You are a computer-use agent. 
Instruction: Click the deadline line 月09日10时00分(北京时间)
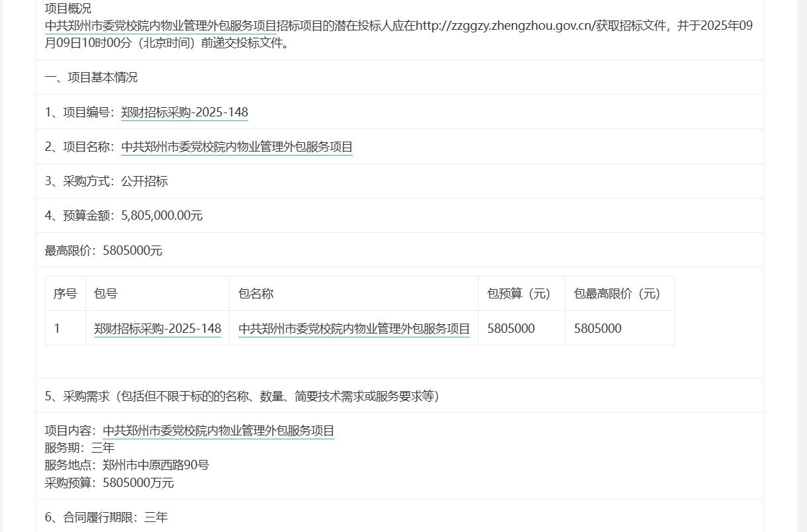point(122,44)
